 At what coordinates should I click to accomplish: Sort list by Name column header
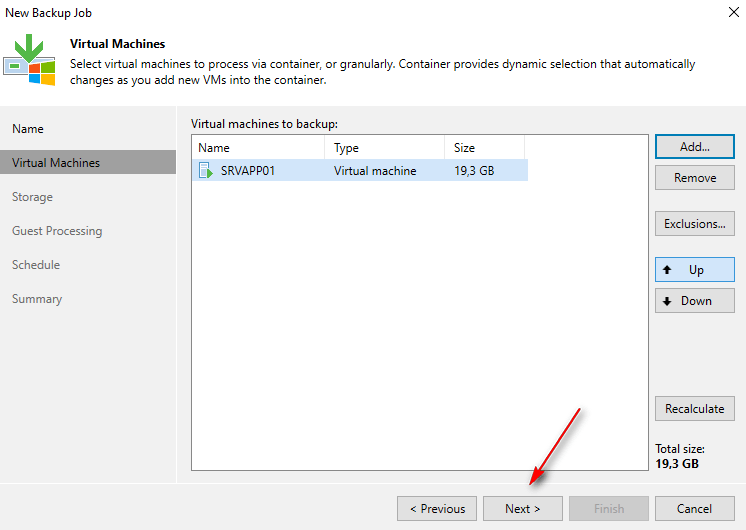[258, 148]
